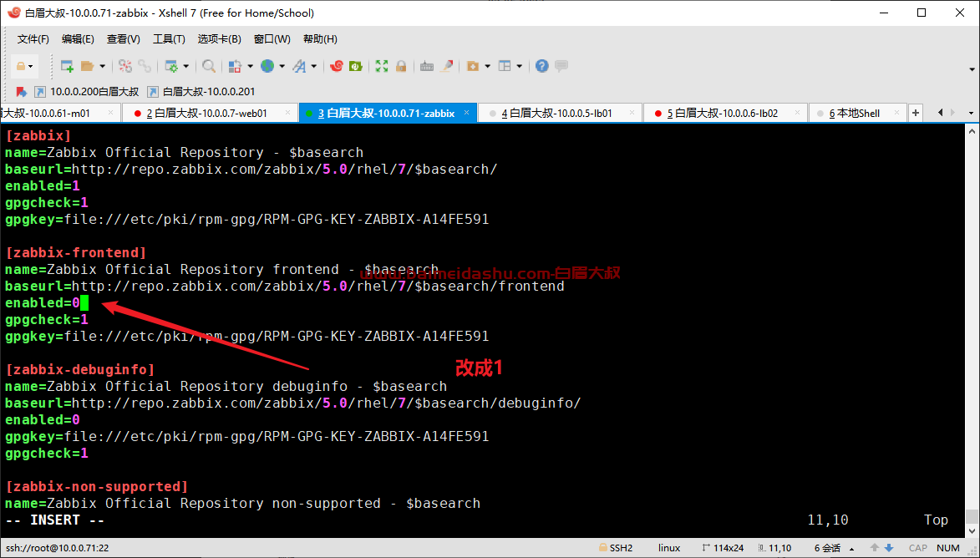Click the SSH2 status bar entry
Screen dimensions: 980x558
click(616, 548)
